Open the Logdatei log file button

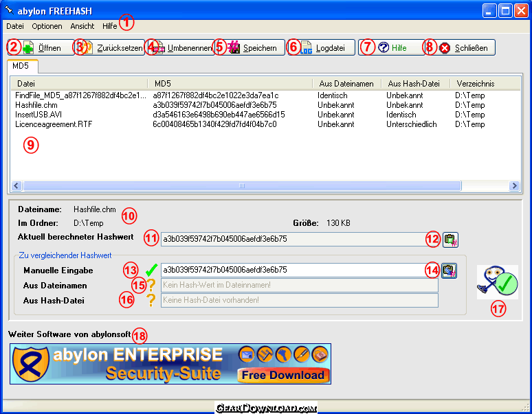coord(321,47)
